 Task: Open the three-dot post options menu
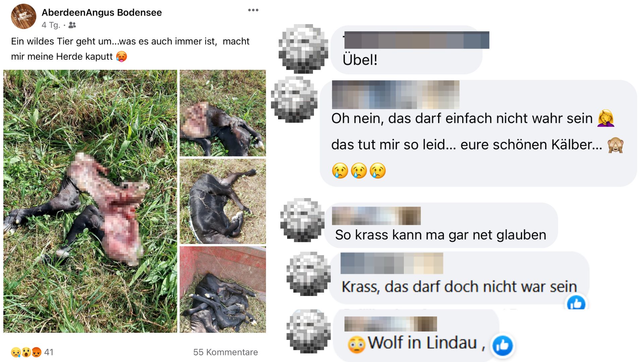point(253,10)
